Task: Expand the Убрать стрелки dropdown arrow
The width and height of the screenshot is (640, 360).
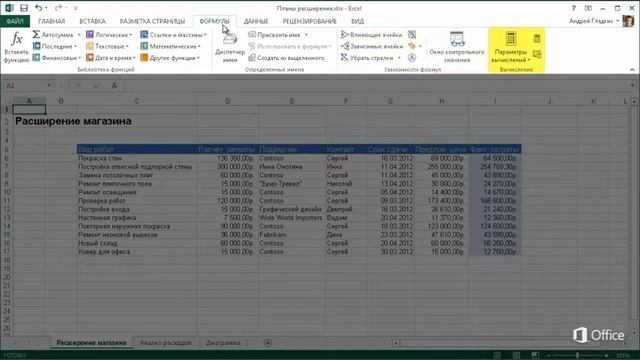Action: pyautogui.click(x=399, y=58)
